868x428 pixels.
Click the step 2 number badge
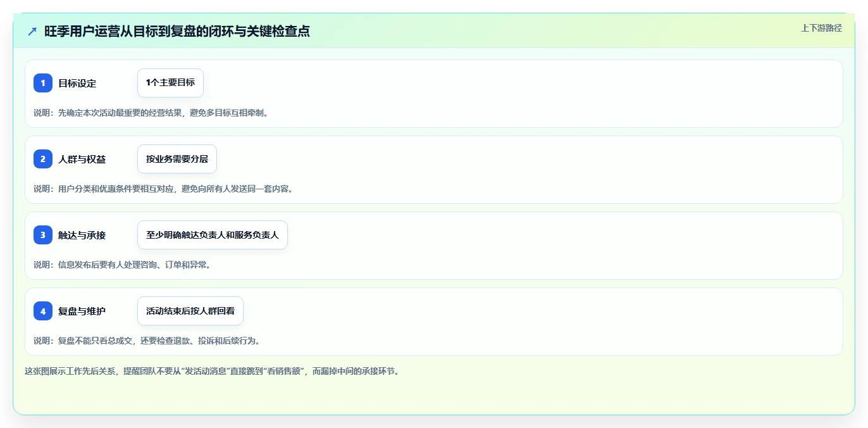[43, 159]
